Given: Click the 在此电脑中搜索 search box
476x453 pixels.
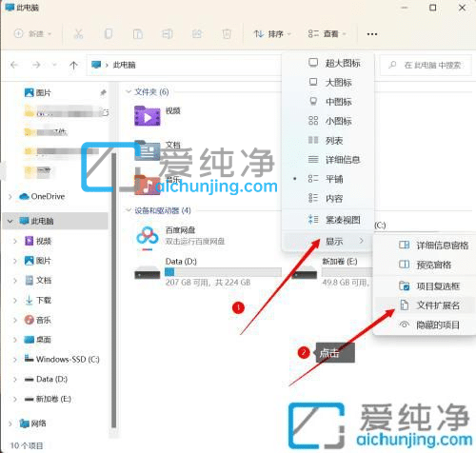Looking at the screenshot, I should click(426, 66).
